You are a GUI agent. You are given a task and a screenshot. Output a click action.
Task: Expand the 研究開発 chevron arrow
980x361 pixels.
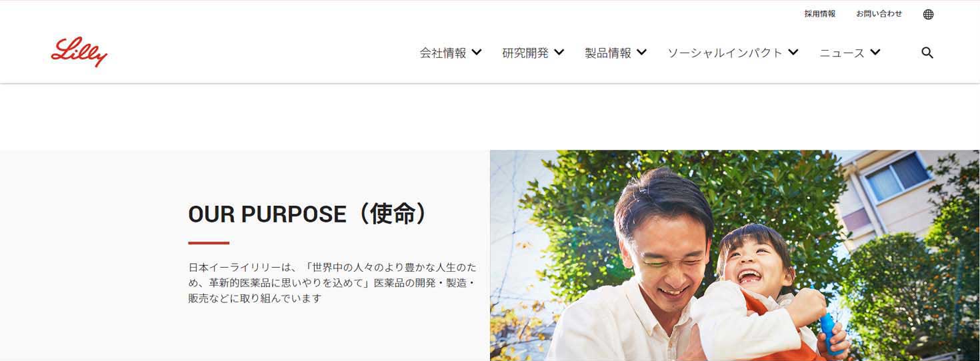point(559,52)
